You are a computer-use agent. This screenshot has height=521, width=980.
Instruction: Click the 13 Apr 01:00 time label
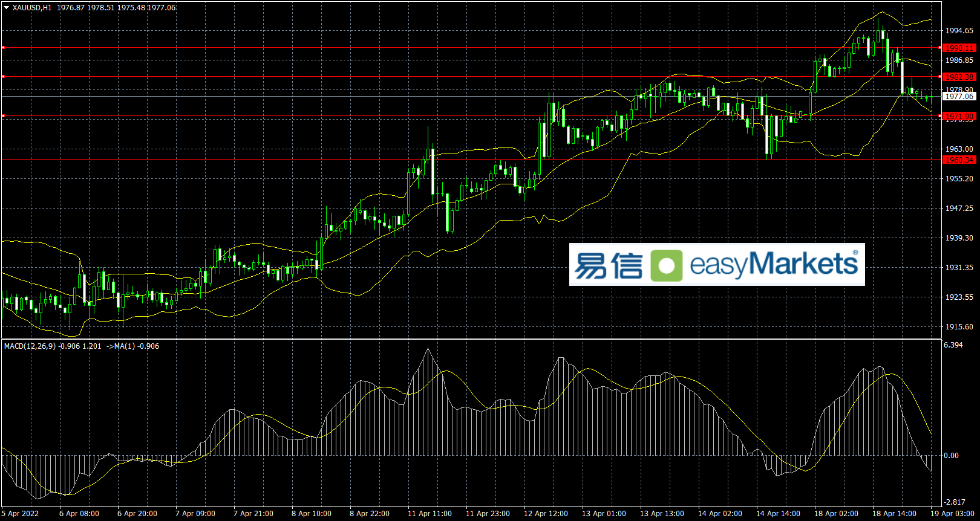pyautogui.click(x=604, y=514)
